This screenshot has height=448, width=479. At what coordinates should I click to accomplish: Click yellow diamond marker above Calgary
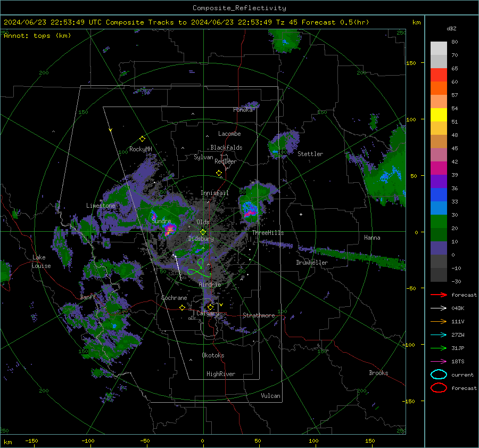click(x=210, y=307)
